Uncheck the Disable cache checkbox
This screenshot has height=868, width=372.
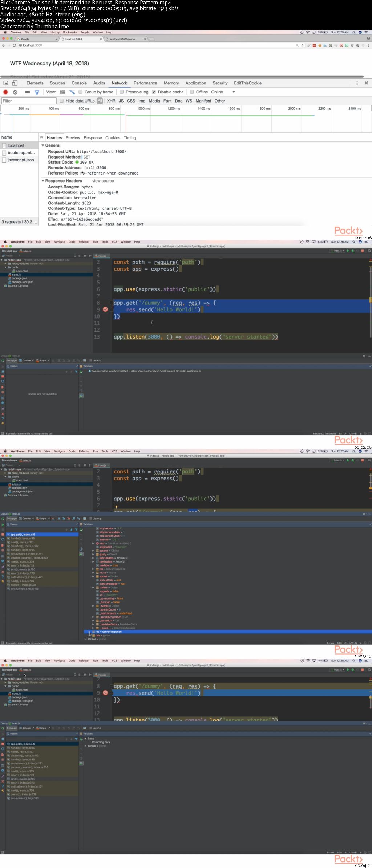click(x=154, y=92)
